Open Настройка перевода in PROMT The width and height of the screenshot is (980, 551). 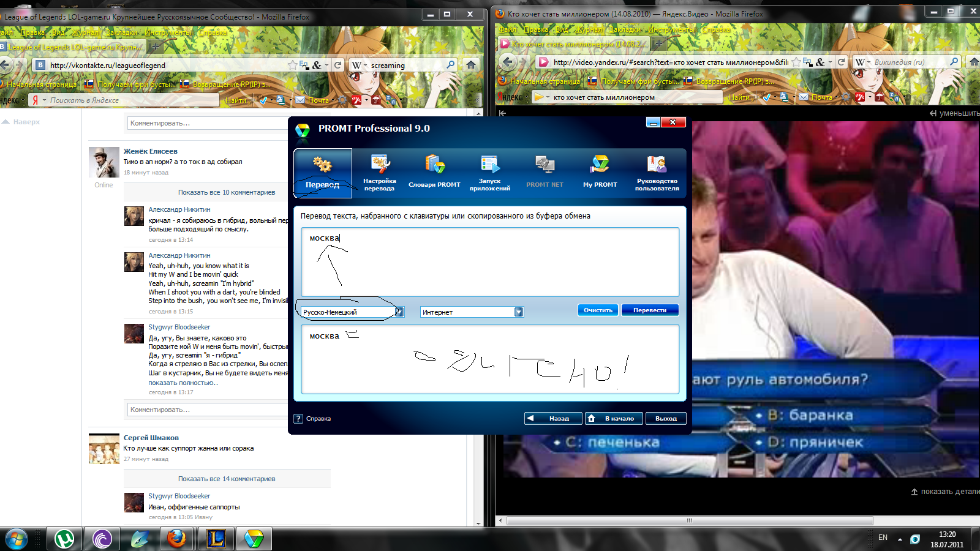379,173
